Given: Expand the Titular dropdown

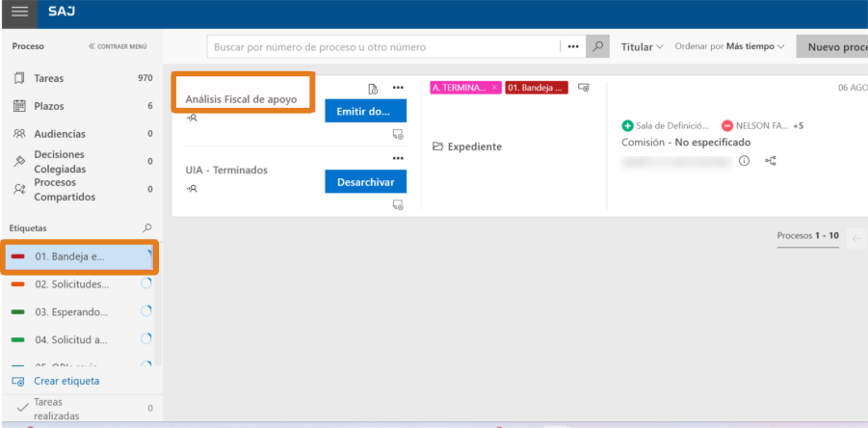Looking at the screenshot, I should pyautogui.click(x=642, y=46).
